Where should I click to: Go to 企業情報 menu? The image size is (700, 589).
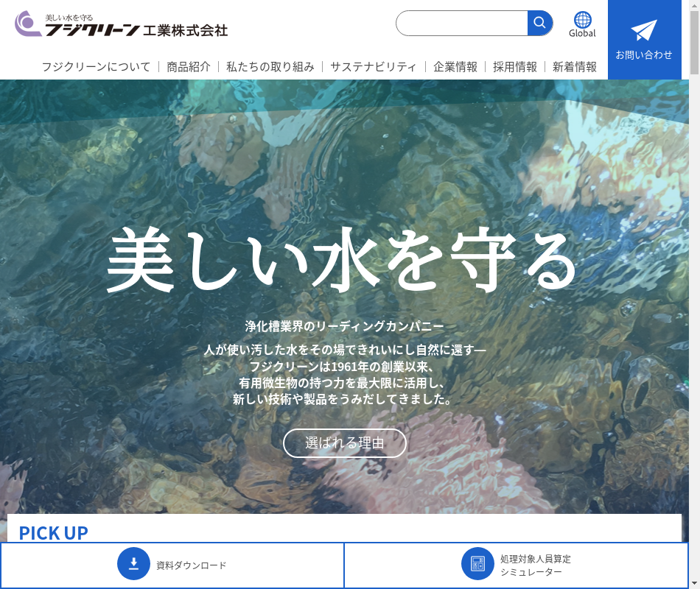tap(455, 66)
